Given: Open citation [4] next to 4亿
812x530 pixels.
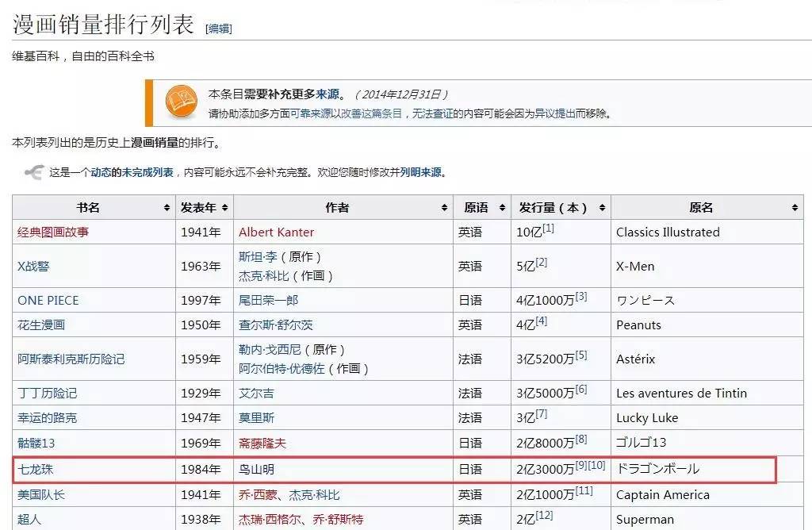Looking at the screenshot, I should (x=541, y=321).
